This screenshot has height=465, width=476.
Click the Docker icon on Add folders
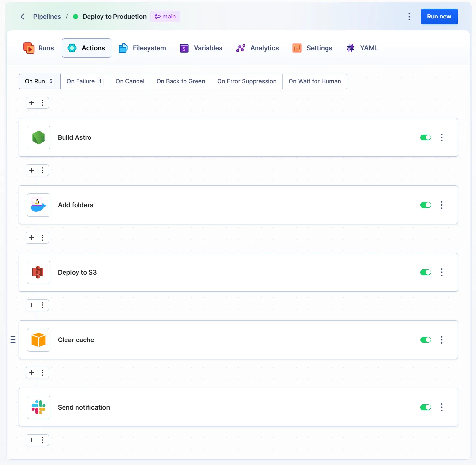tap(39, 205)
